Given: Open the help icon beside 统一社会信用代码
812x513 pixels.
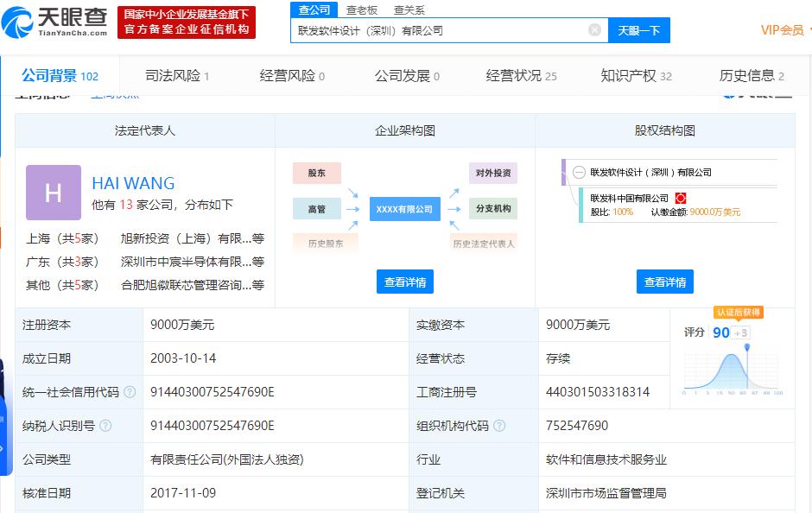Looking at the screenshot, I should 130,392.
